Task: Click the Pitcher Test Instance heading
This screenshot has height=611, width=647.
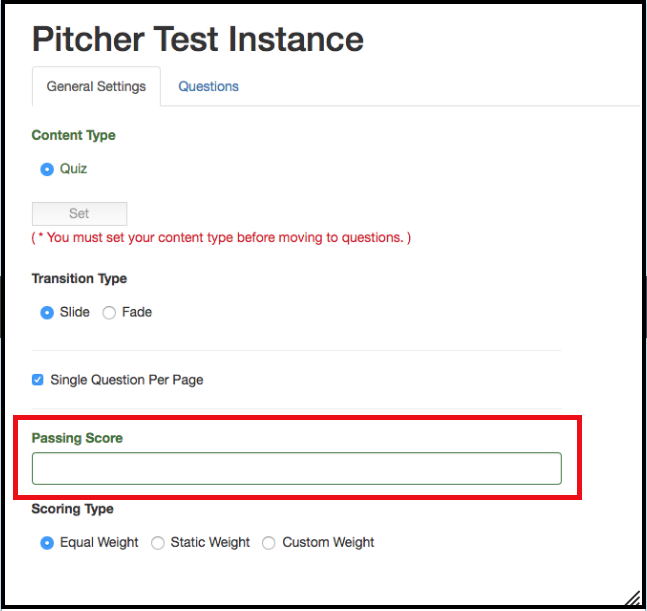Action: 198,39
